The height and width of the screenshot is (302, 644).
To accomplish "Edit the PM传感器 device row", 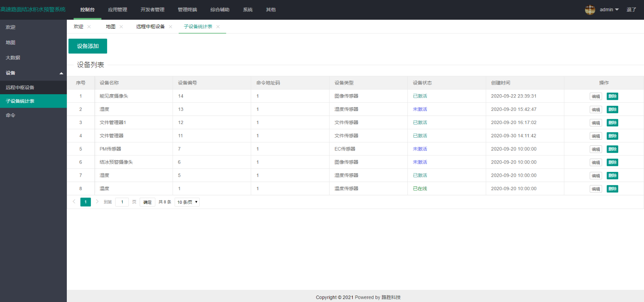I will 596,149.
